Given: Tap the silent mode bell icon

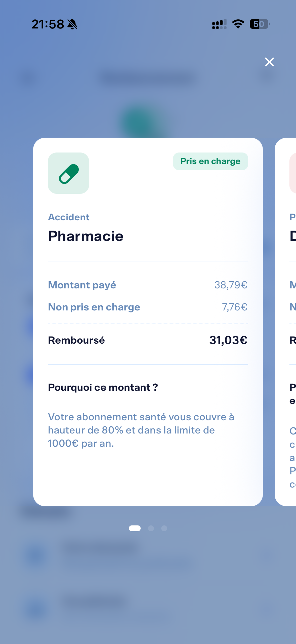Looking at the screenshot, I should (x=72, y=24).
